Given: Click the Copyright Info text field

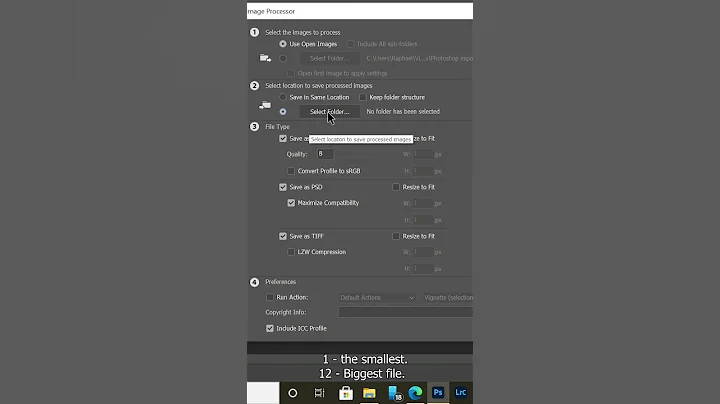Looking at the screenshot, I should [x=405, y=312].
